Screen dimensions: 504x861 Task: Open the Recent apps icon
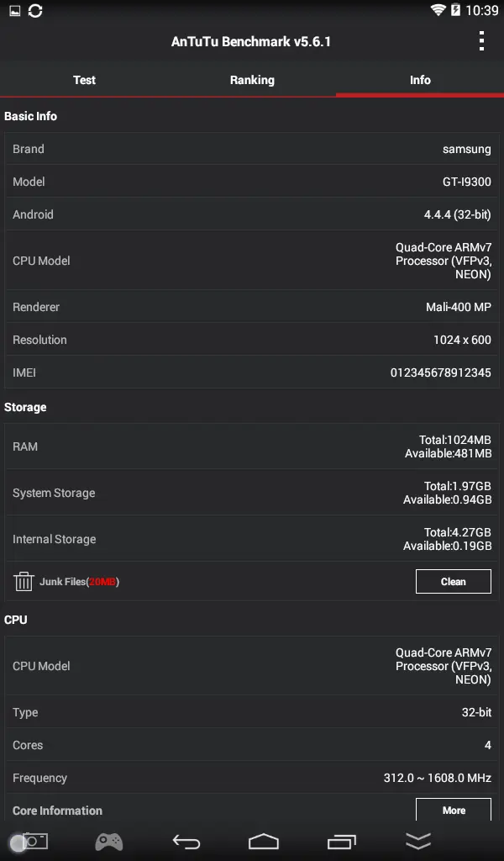click(x=342, y=841)
